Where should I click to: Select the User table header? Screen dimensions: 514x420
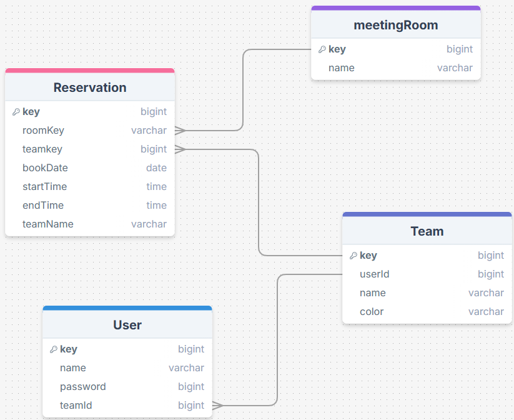pos(127,324)
